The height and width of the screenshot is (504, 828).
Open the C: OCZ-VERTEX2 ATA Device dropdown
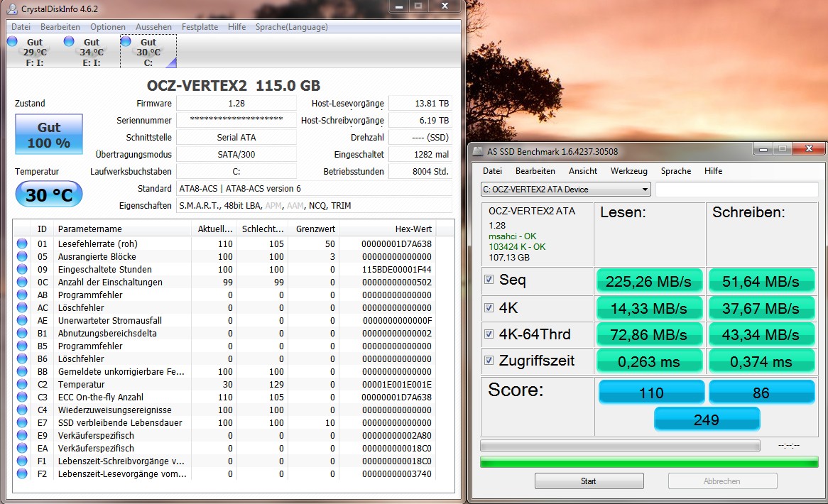[565, 190]
